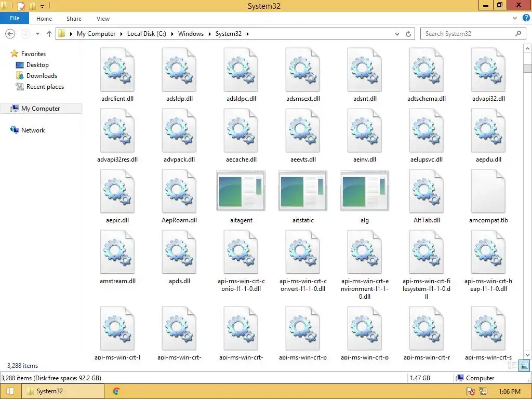
Task: Open the Share ribbon tab
Action: point(74,19)
